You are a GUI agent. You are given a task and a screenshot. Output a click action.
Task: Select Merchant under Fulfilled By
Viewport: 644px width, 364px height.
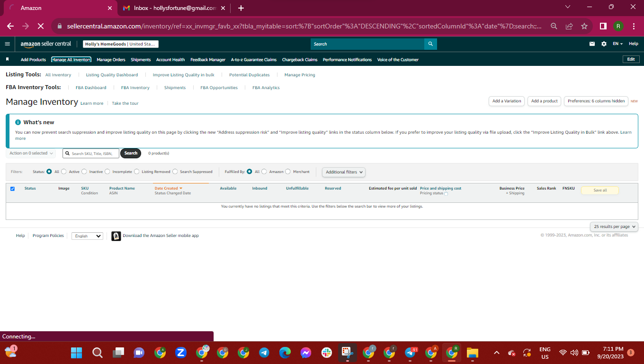(x=288, y=172)
